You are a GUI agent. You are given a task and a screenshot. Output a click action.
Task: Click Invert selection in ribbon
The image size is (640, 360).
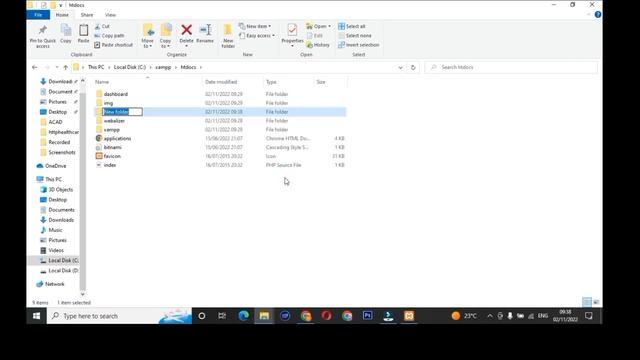(359, 45)
